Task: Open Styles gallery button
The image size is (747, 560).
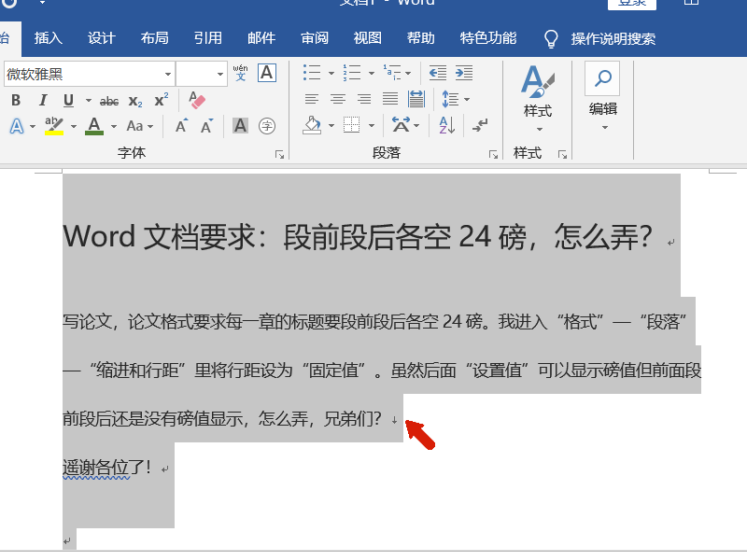Action: (x=538, y=98)
